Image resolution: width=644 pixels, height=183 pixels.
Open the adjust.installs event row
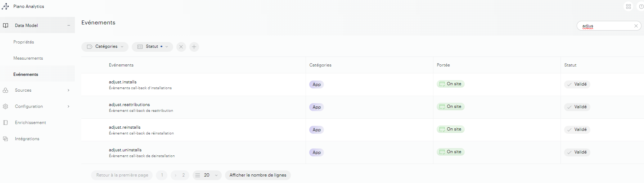[123, 82]
